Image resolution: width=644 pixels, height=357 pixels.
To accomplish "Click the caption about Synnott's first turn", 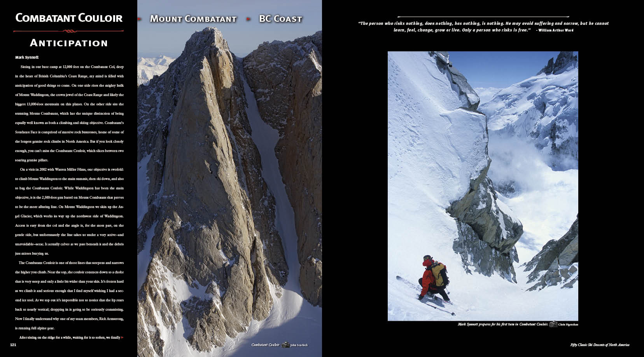I will (503, 324).
